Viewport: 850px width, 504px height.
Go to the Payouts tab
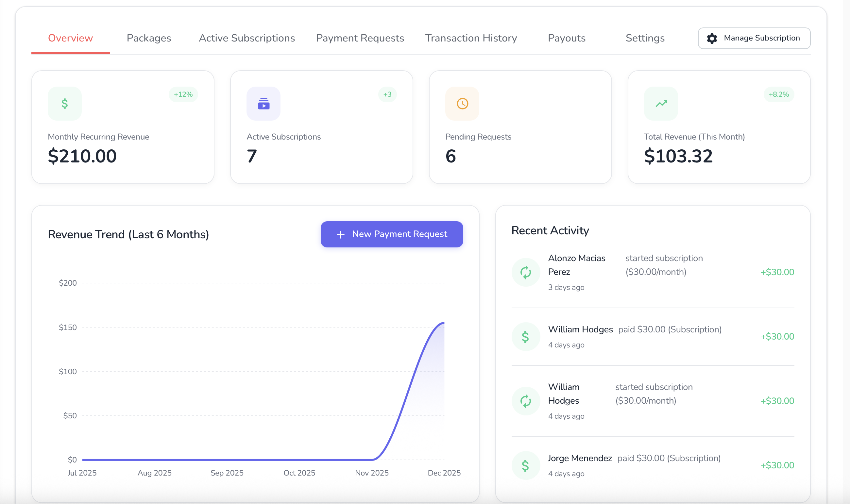[x=566, y=38]
